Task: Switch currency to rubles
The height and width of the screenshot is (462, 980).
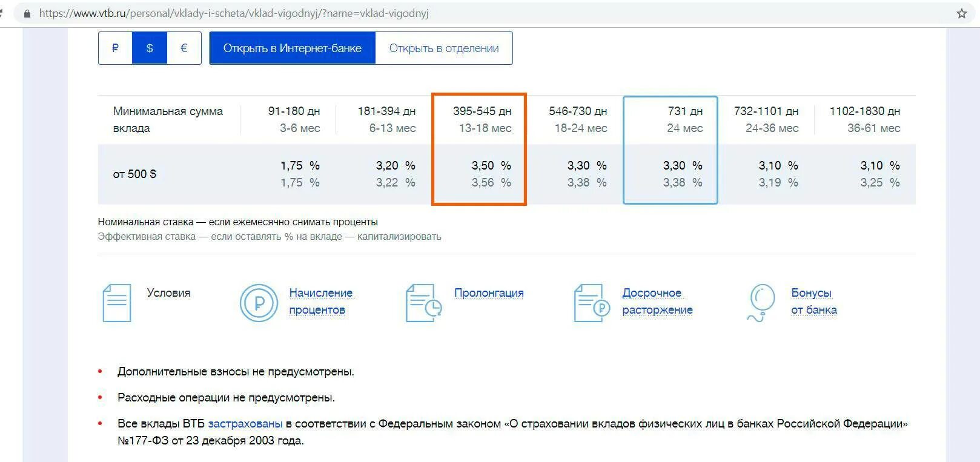Action: point(115,48)
